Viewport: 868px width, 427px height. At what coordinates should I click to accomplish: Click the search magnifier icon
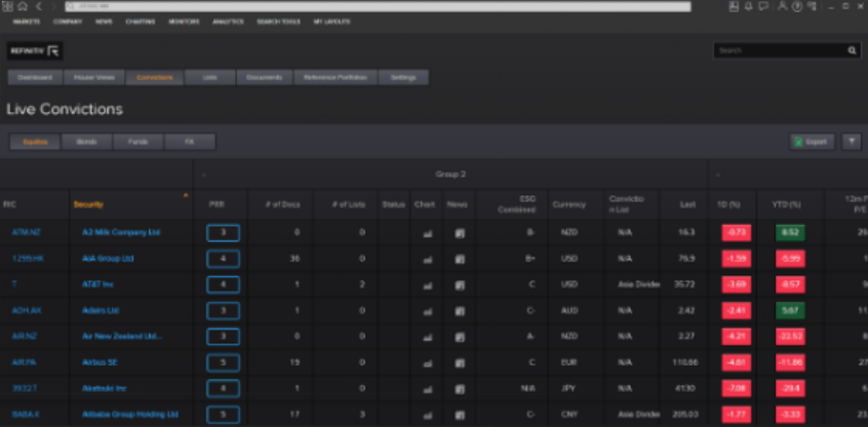point(851,50)
